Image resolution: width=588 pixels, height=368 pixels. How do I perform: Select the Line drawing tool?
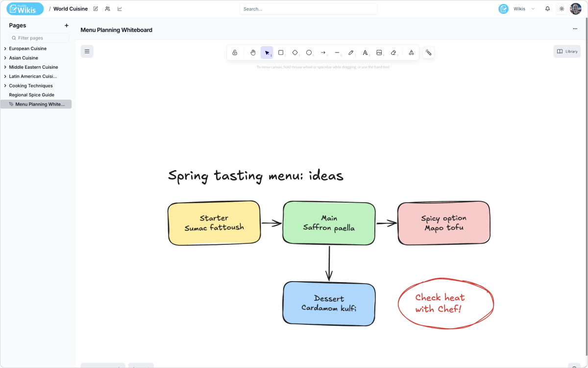(337, 53)
